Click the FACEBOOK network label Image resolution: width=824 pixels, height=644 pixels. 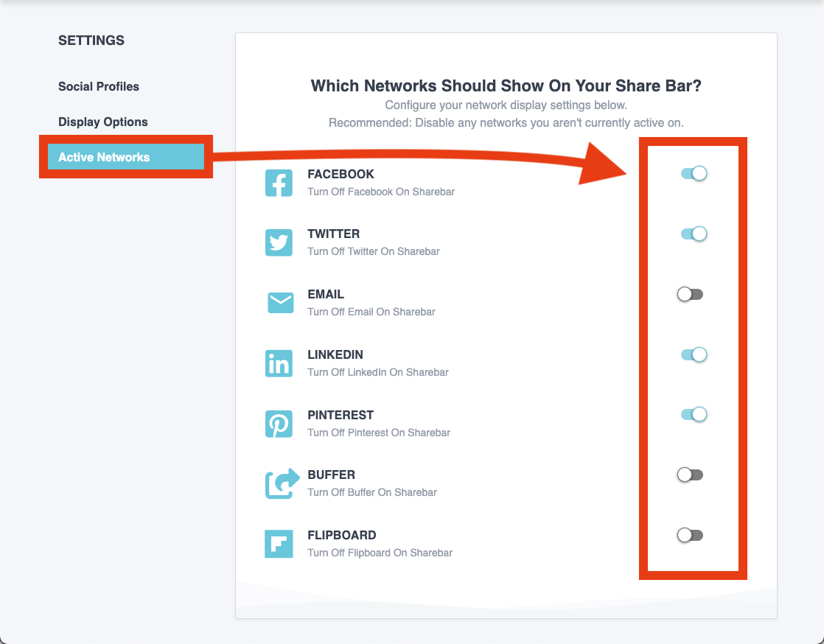[341, 174]
